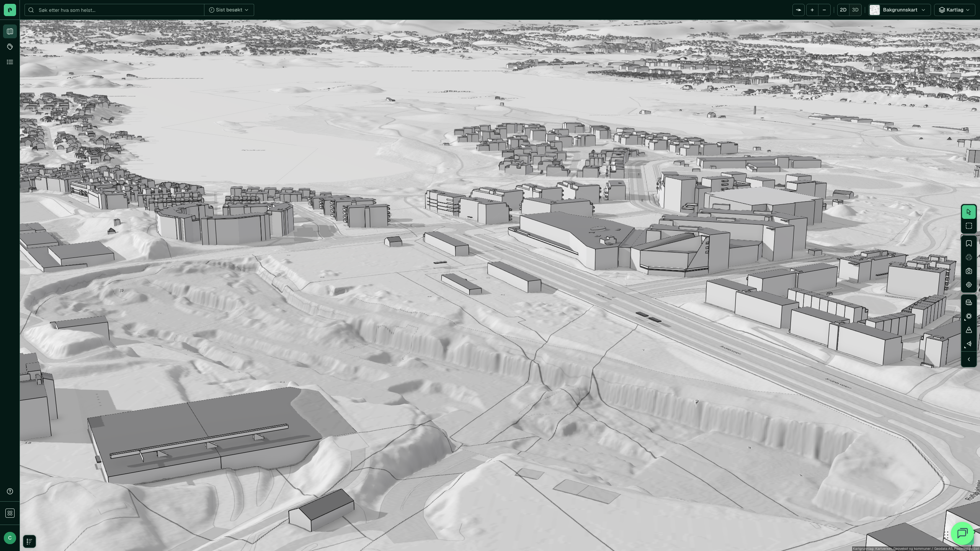This screenshot has width=980, height=551.
Task: Open the tags icon in left sidebar
Action: point(10,47)
